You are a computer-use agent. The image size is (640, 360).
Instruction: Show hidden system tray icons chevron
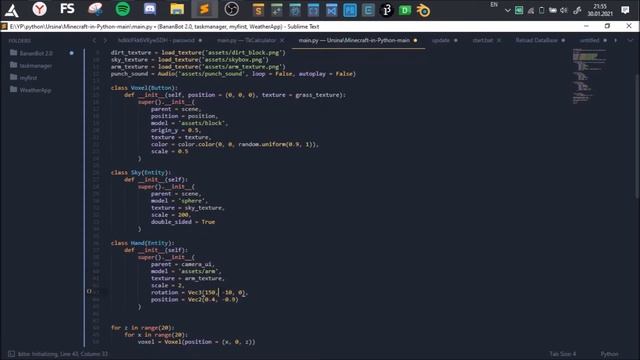point(507,11)
